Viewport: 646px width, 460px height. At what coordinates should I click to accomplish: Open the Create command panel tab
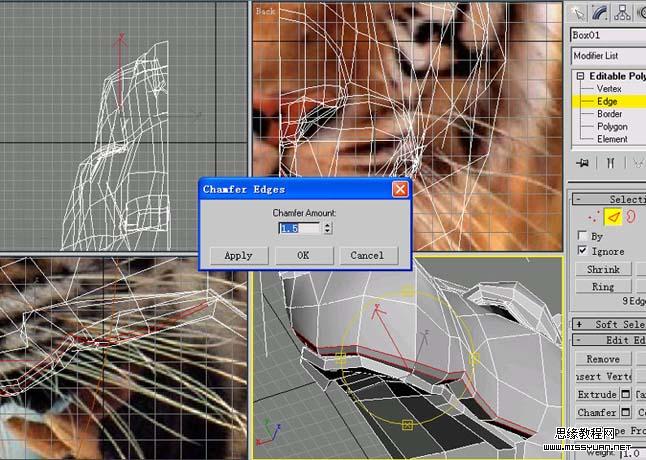click(578, 13)
